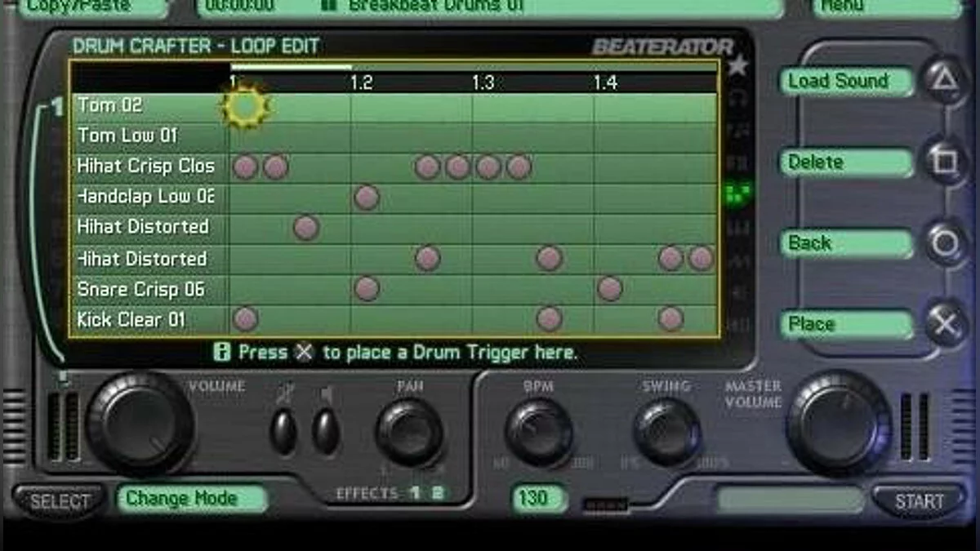Screen dimensions: 980x551
Task: Click the 130 BPM value field
Action: pos(539,498)
